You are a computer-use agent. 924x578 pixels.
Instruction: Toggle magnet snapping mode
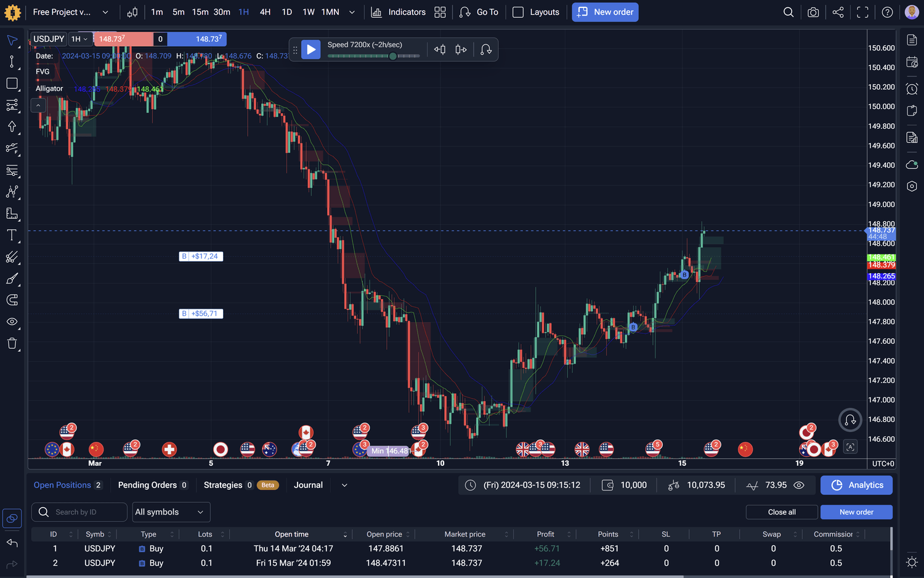click(12, 300)
